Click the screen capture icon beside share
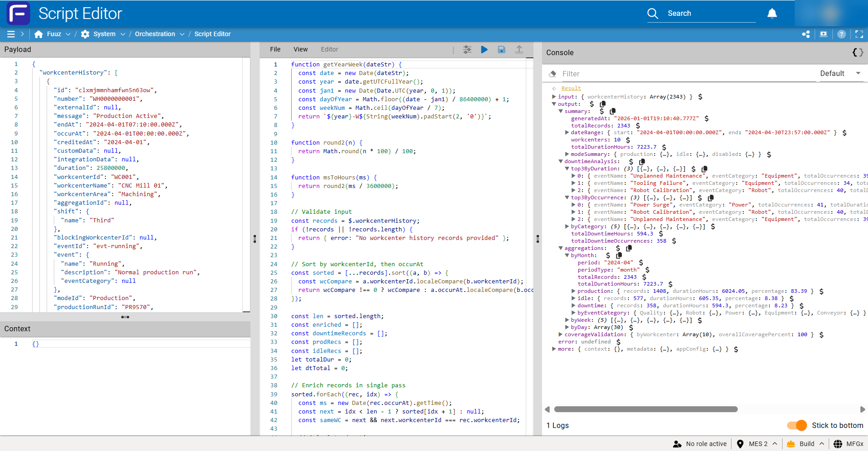This screenshot has width=868, height=451. (823, 34)
